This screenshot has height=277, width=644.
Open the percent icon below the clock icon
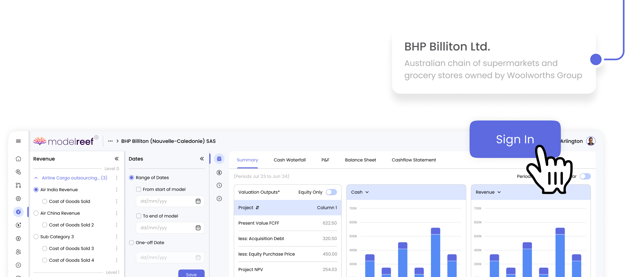(219, 199)
